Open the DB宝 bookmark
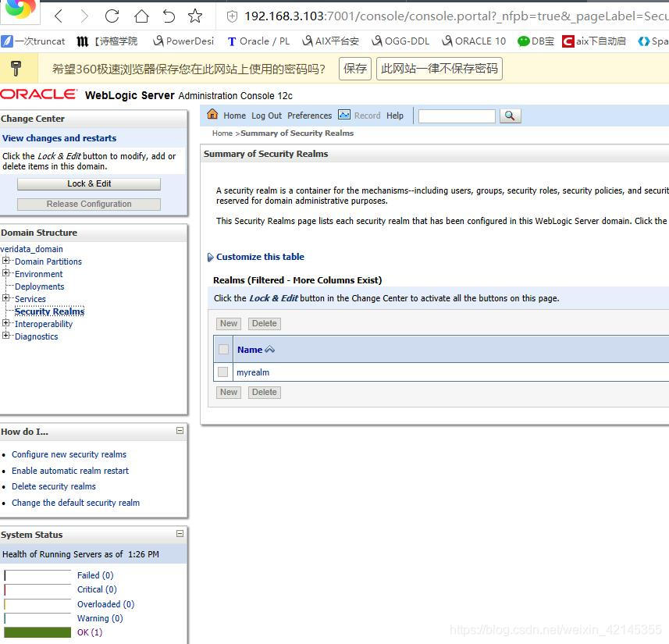This screenshot has width=669, height=644. click(x=536, y=41)
